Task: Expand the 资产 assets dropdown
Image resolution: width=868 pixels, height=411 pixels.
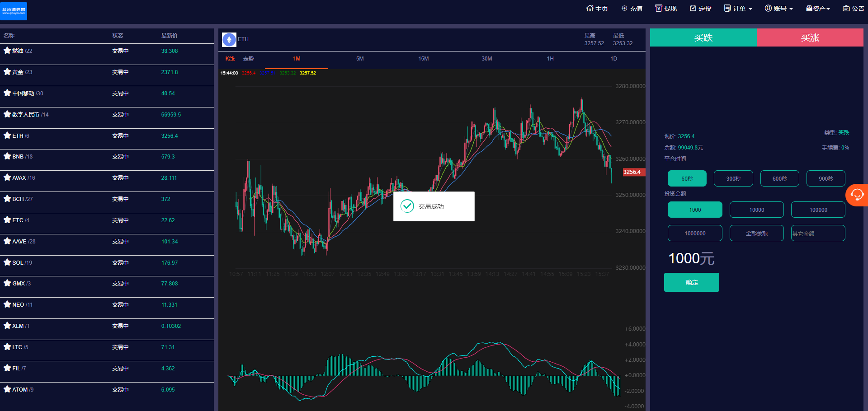Action: click(818, 9)
